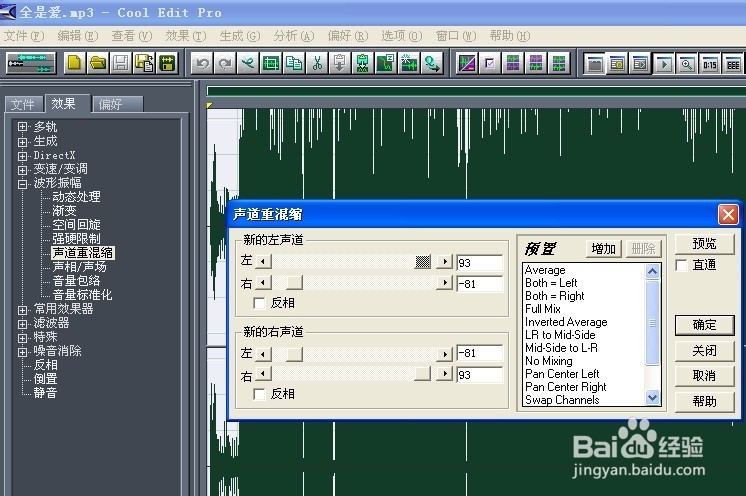746x496 pixels.
Task: Click the checkmark toolbar icon
Action: [x=490, y=63]
